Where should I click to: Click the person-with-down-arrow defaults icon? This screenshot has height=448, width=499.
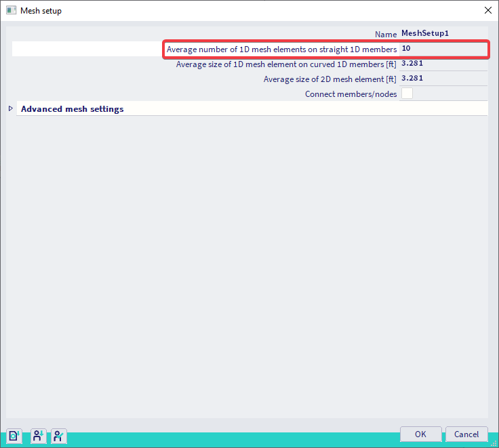tap(37, 436)
